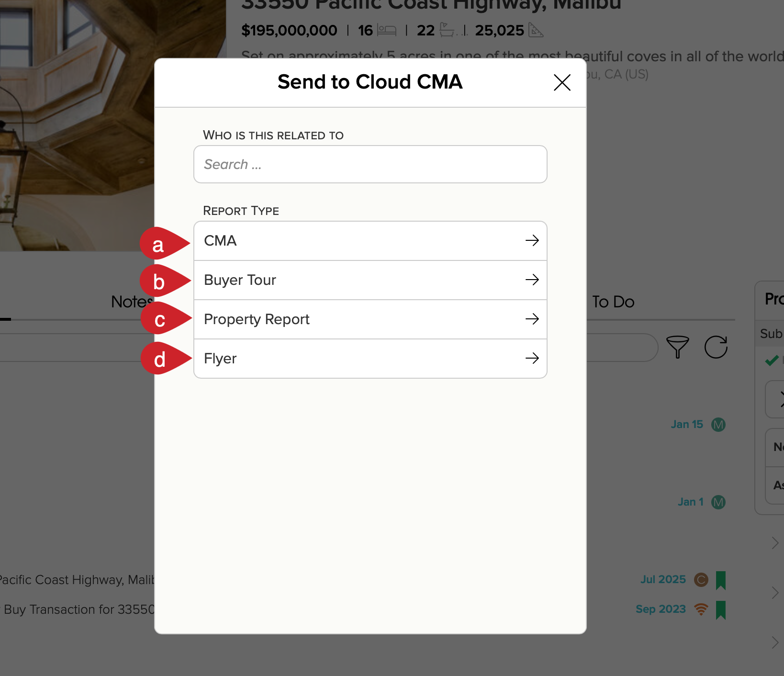Viewport: 784px width, 676px height.
Task: Click the M avatar next to Jan 15
Action: click(718, 425)
